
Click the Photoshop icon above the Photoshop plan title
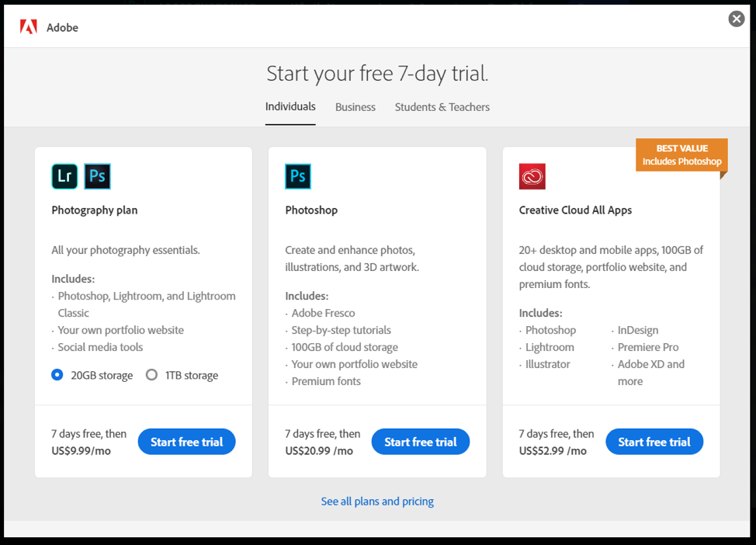[298, 176]
